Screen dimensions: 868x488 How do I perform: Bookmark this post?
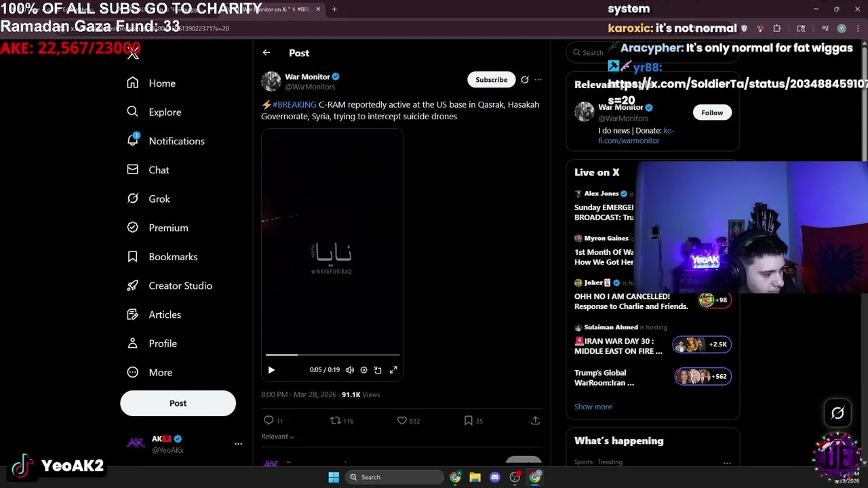468,421
